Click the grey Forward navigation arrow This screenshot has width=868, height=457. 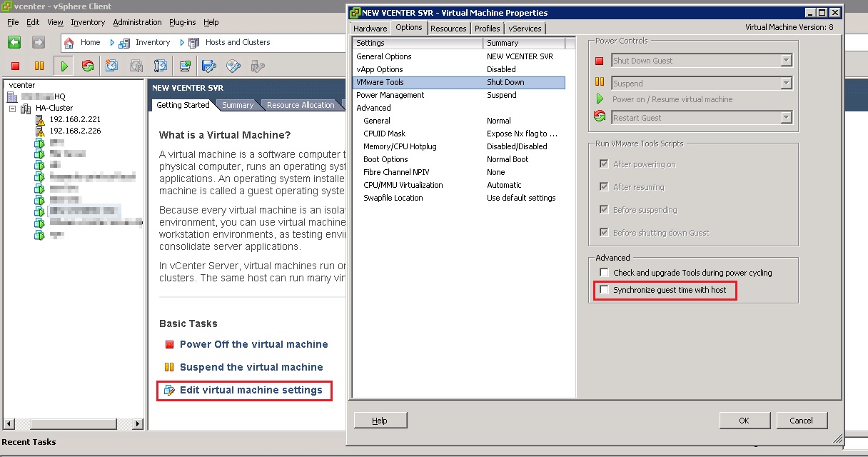tap(38, 42)
